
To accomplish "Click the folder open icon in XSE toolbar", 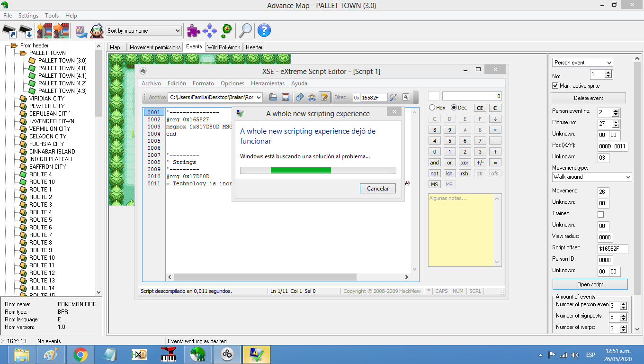I will 273,97.
